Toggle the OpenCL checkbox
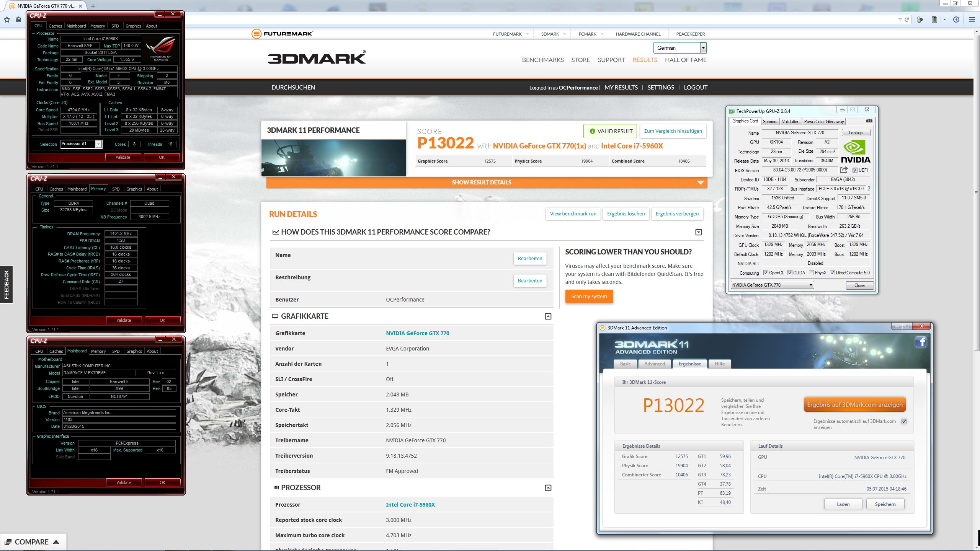 (x=766, y=273)
